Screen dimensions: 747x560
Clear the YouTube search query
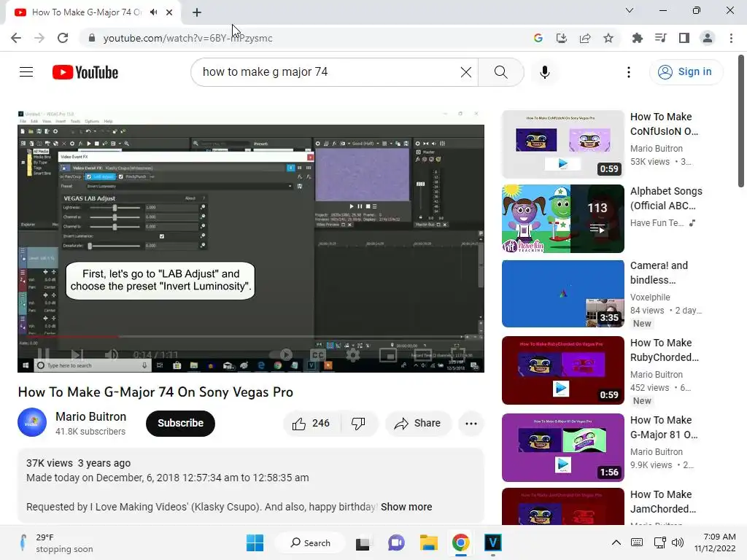pyautogui.click(x=466, y=72)
